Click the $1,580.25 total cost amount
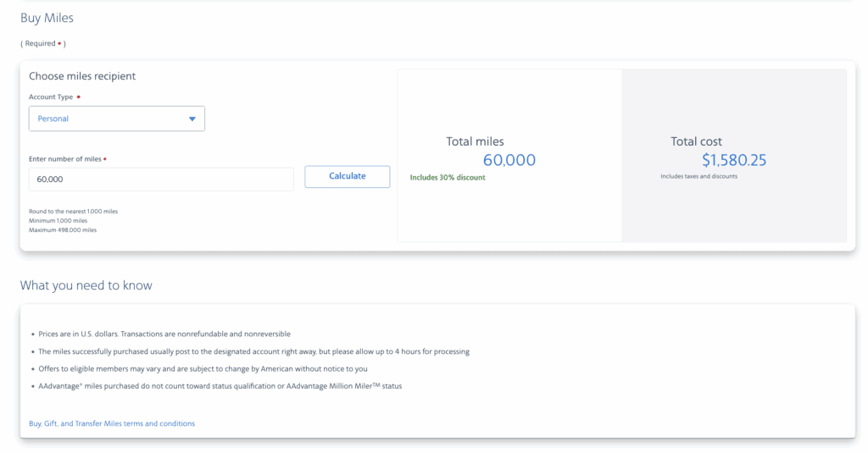The width and height of the screenshot is (868, 453). [734, 160]
